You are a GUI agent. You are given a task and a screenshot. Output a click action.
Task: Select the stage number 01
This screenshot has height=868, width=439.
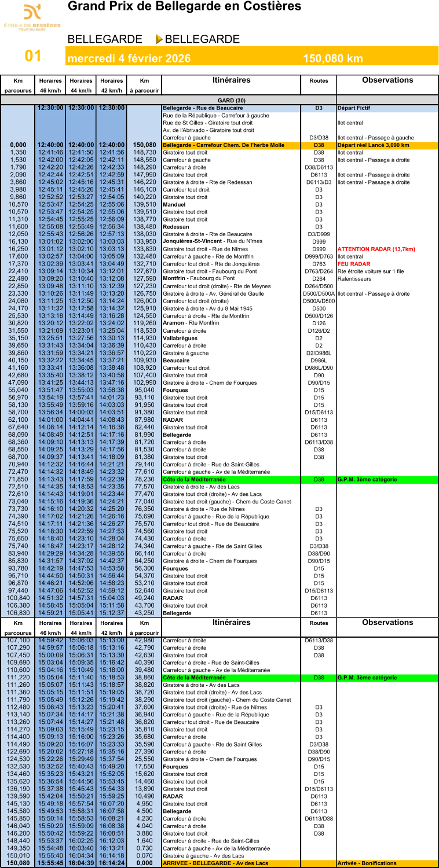tap(33, 56)
